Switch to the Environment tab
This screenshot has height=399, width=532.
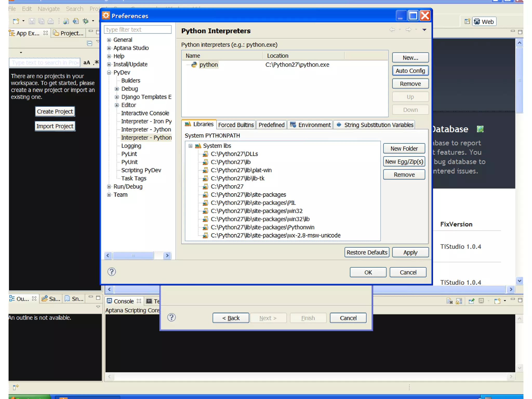click(310, 125)
